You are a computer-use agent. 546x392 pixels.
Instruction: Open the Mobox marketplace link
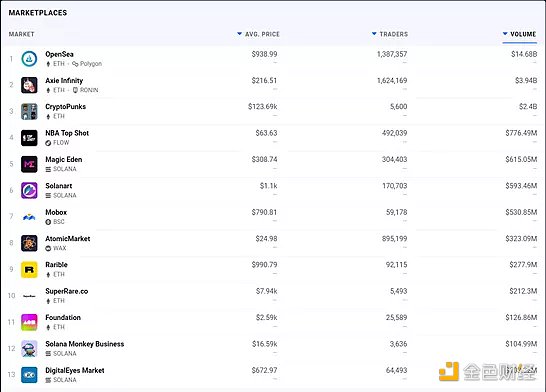[56, 212]
